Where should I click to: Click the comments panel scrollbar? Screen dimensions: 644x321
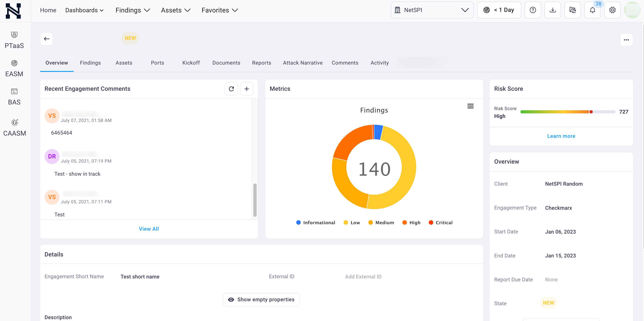(255, 200)
